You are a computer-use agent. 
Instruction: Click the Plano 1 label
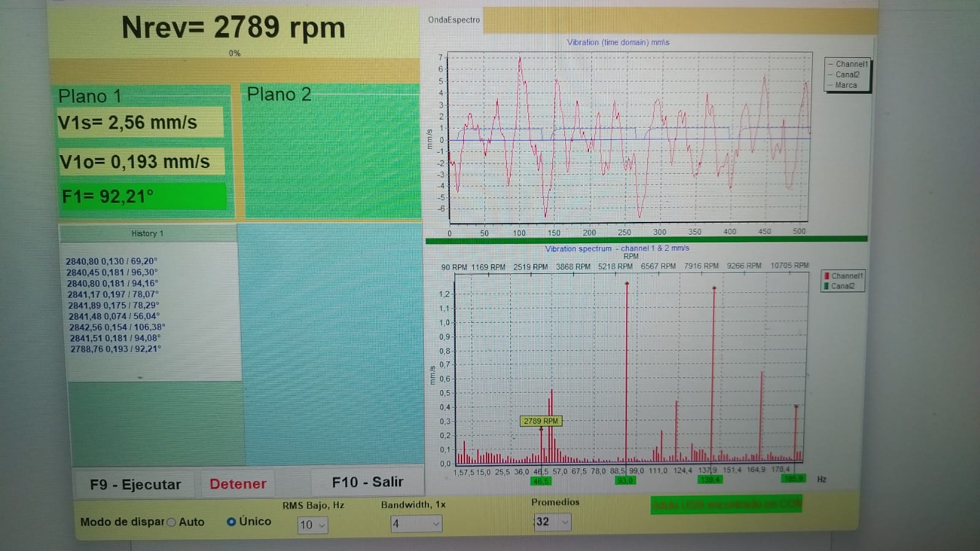89,96
